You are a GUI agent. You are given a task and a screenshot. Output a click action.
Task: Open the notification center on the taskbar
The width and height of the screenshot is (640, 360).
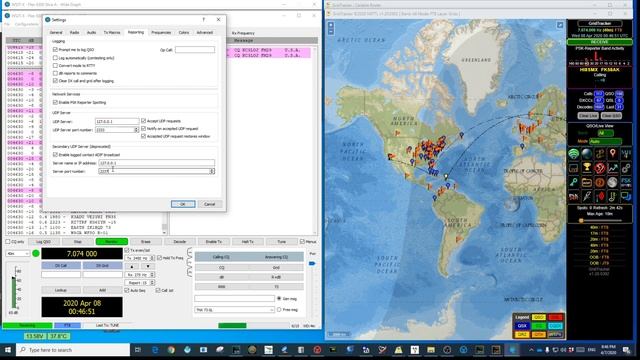627,350
